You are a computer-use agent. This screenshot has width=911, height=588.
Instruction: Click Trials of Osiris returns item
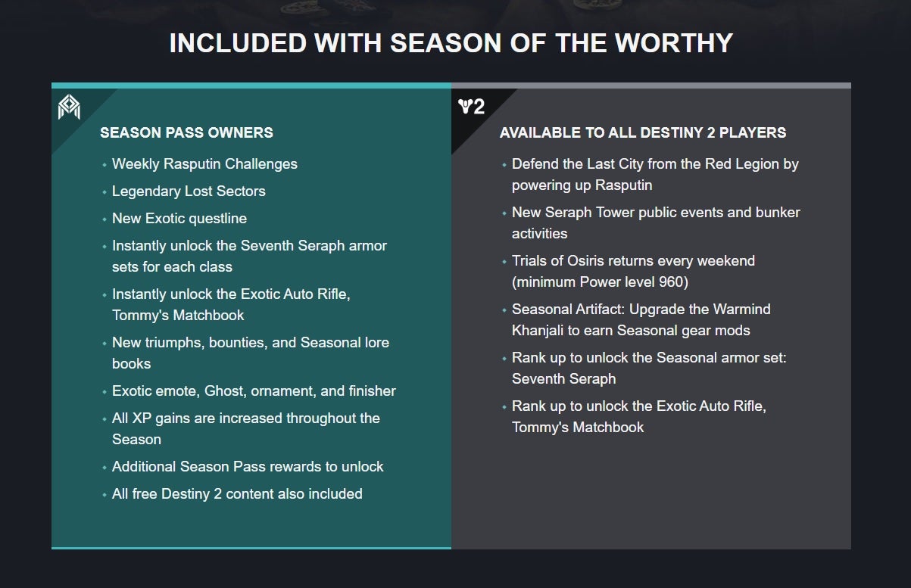(633, 271)
